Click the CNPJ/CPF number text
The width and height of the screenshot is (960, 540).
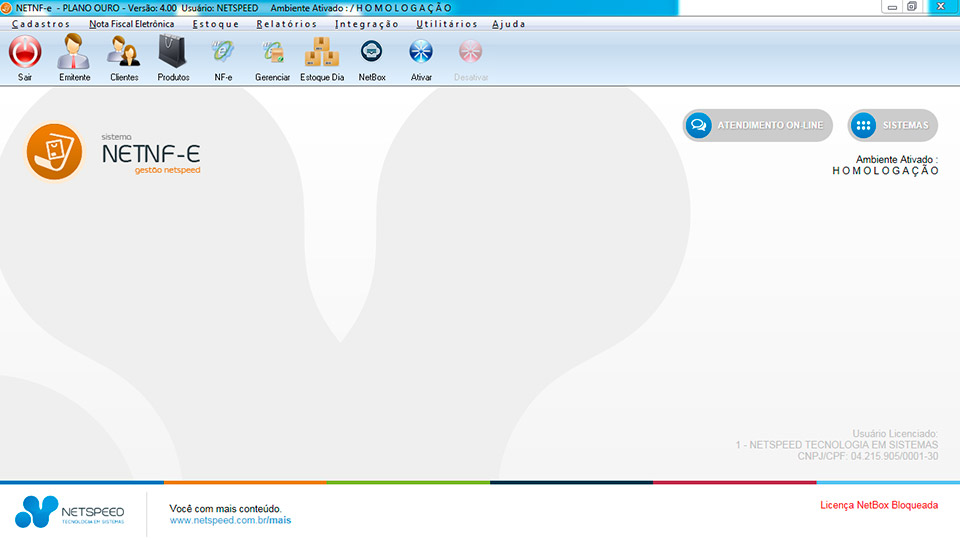[x=868, y=456]
